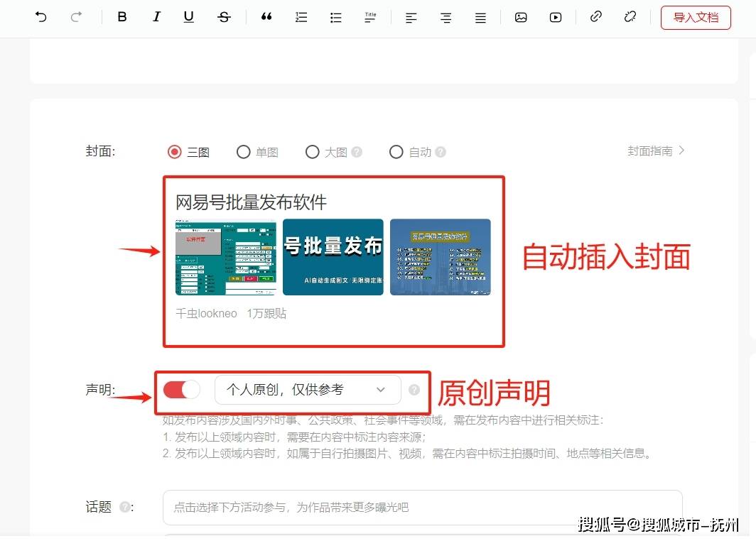The width and height of the screenshot is (756, 541).
Task: Center-align the text
Action: pyautogui.click(x=445, y=18)
